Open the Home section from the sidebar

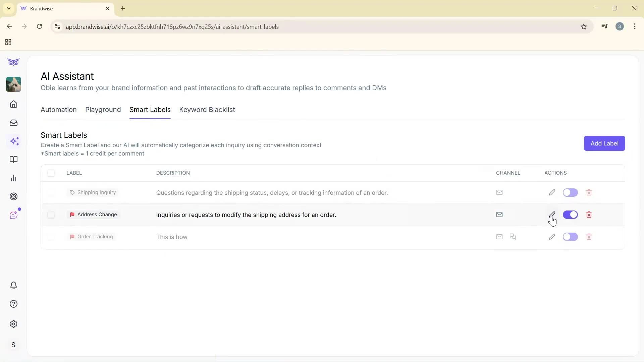13,104
